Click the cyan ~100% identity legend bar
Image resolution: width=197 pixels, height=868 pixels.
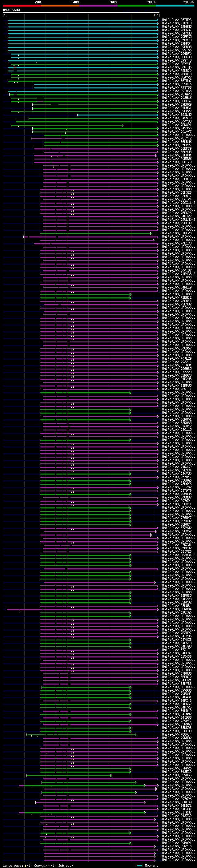click(175, 6)
